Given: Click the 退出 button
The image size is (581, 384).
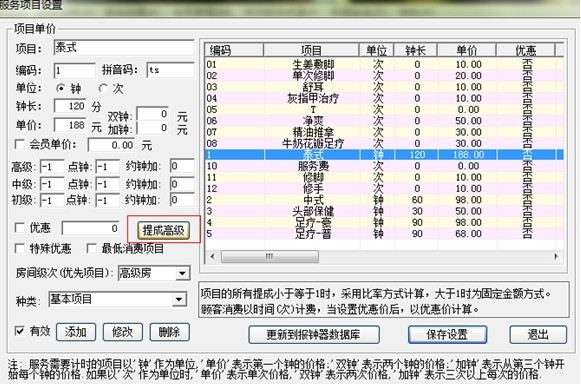Looking at the screenshot, I should tap(538, 335).
